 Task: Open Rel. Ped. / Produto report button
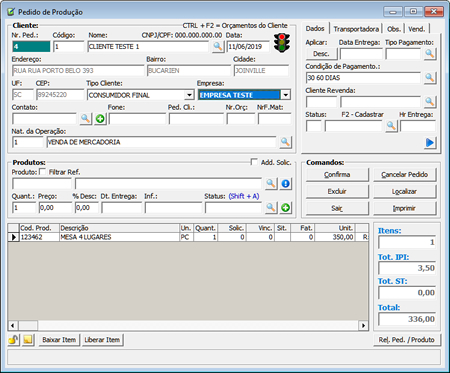407,340
